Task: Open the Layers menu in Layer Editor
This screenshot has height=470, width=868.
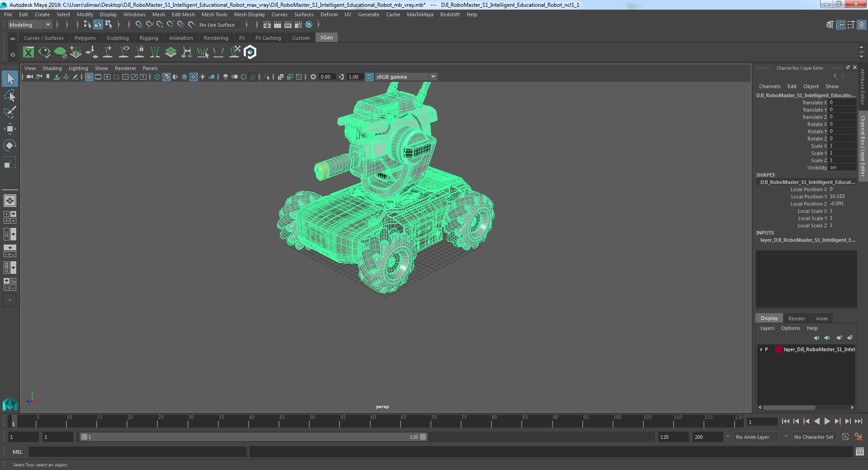Action: pos(767,328)
